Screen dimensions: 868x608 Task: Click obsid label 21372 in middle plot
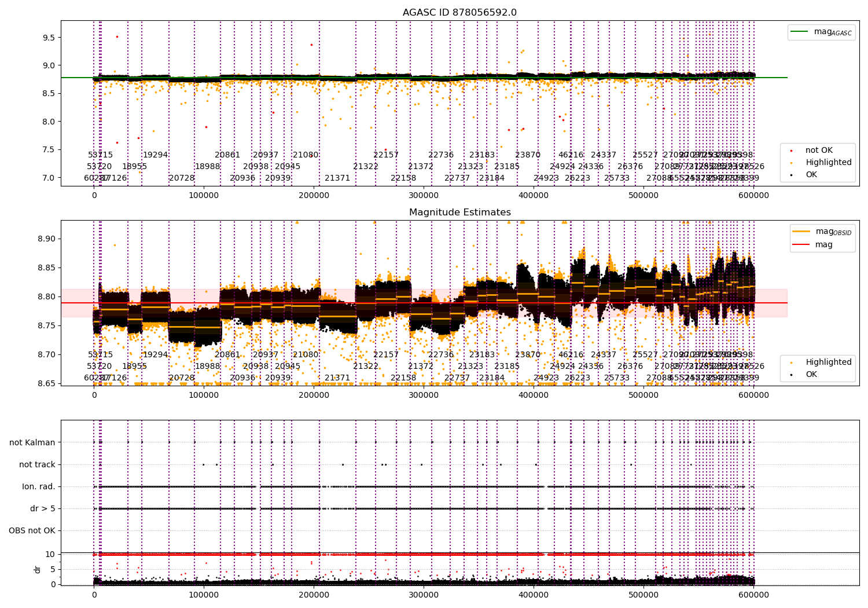(x=421, y=367)
